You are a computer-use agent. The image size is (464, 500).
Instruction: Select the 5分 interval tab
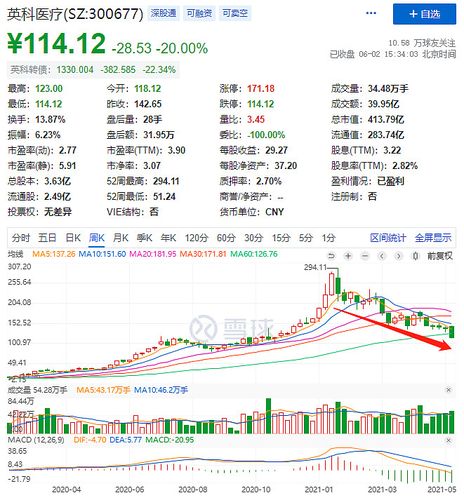pos(306,238)
